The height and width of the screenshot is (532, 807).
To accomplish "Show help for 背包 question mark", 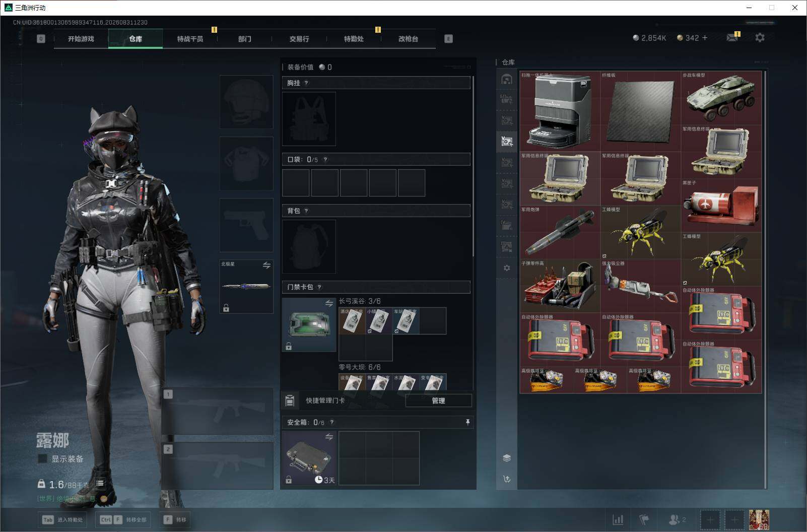I will [306, 211].
